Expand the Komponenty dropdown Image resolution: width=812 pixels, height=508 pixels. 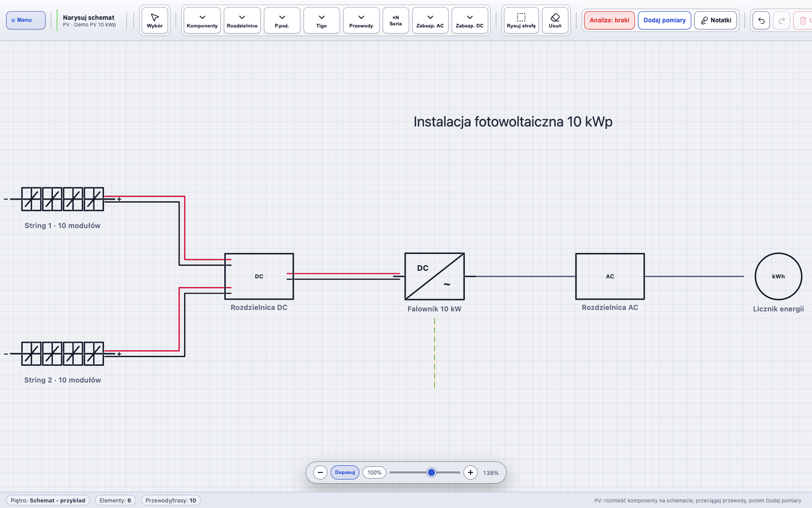[202, 20]
